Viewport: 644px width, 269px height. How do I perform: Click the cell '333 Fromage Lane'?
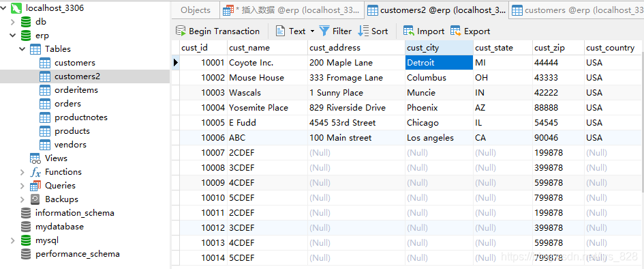(356, 78)
